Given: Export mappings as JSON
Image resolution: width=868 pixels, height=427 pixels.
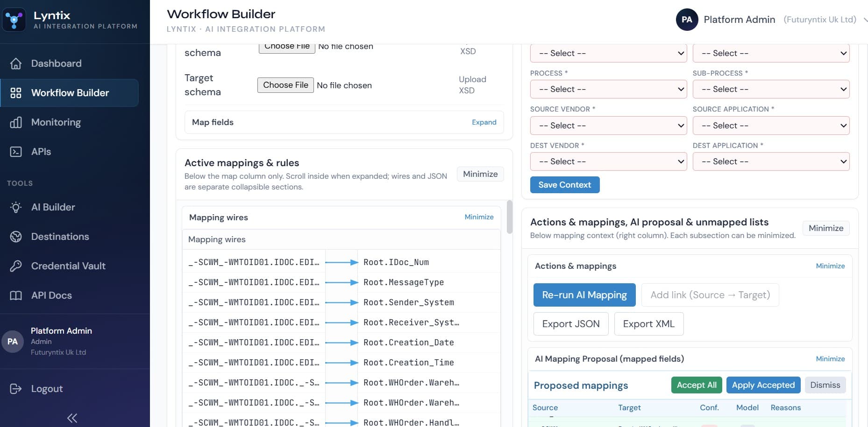Looking at the screenshot, I should coord(571,324).
